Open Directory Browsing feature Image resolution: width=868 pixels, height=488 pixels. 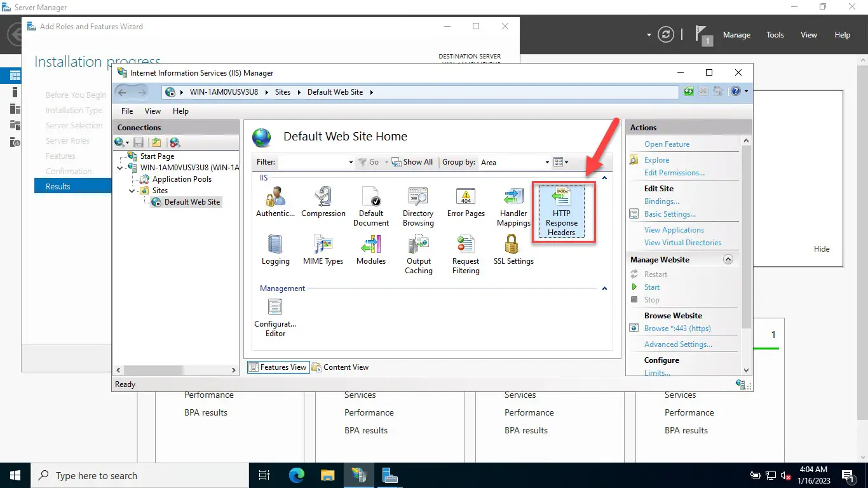[418, 207]
